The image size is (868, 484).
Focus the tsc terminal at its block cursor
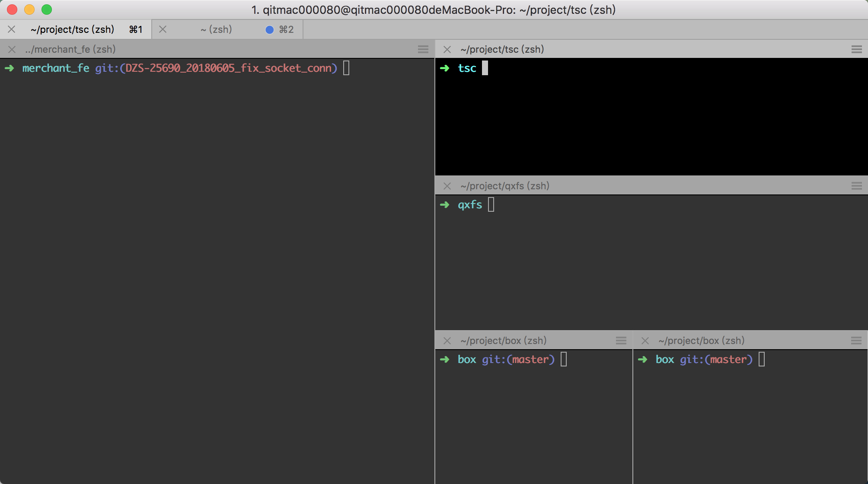[x=485, y=68]
